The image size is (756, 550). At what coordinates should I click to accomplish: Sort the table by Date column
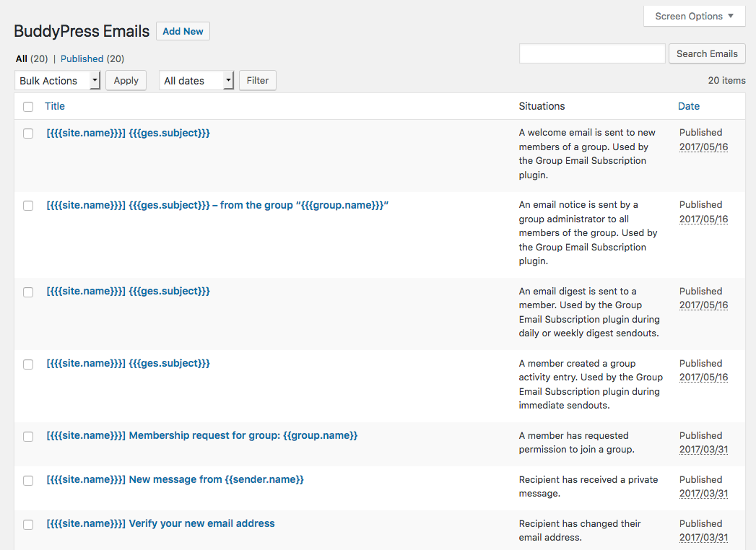(689, 106)
